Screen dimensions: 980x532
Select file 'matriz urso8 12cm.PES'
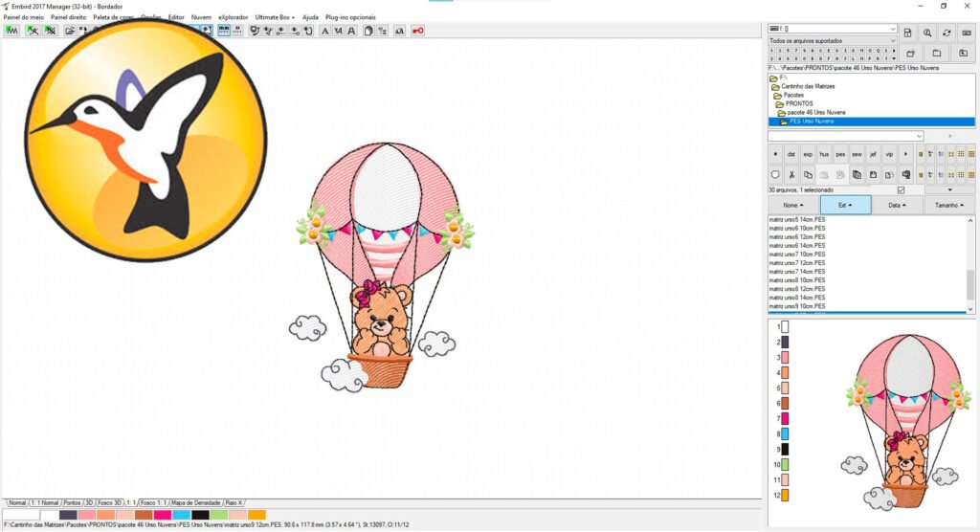(x=797, y=289)
